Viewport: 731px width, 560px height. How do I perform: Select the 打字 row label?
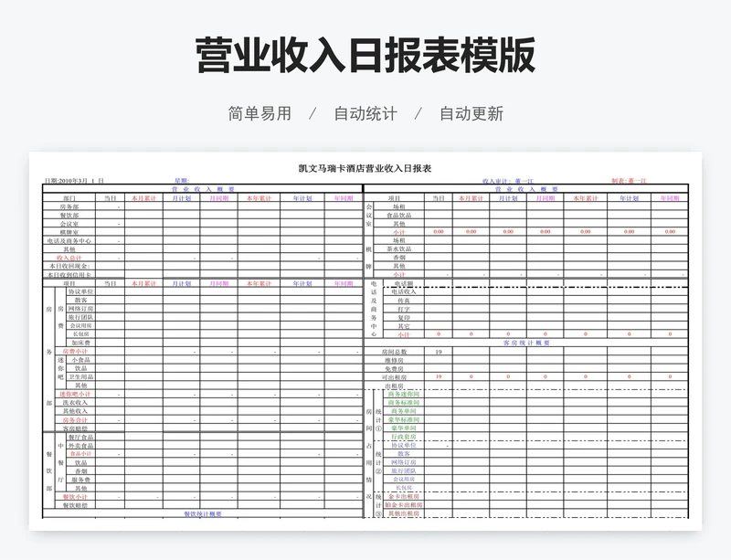pos(404,309)
